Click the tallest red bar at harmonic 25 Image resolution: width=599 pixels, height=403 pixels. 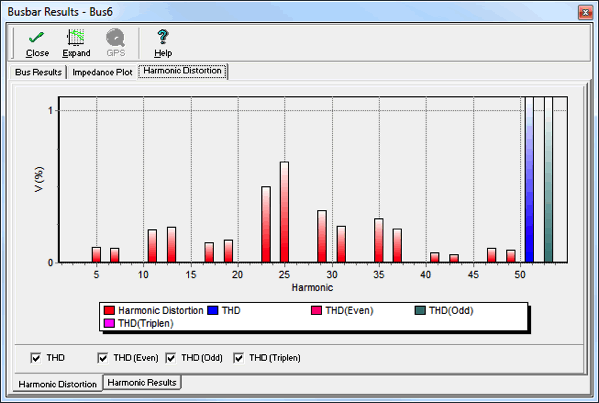[284, 212]
